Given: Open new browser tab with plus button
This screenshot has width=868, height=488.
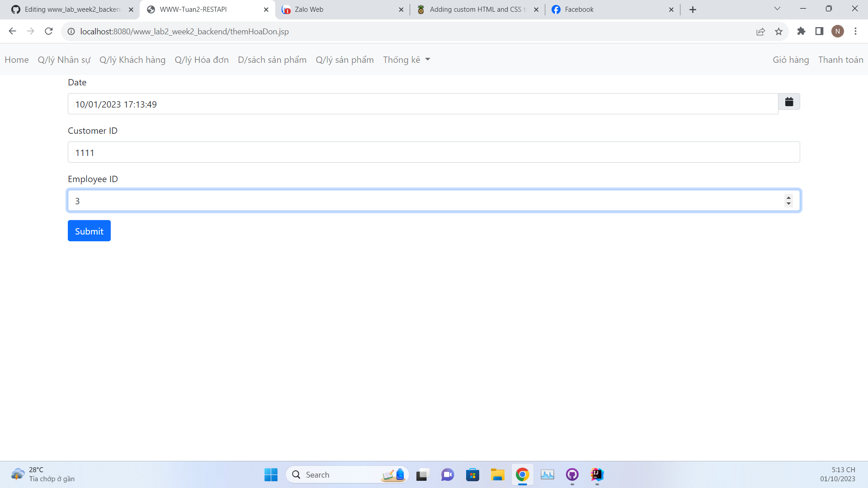Looking at the screenshot, I should coord(693,9).
